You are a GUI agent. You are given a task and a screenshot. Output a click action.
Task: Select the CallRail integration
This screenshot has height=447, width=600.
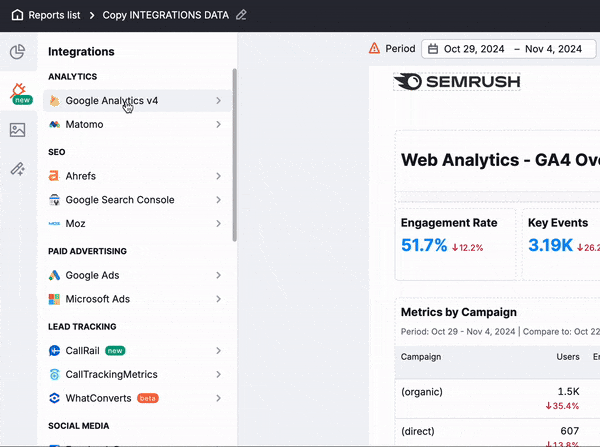(x=137, y=351)
